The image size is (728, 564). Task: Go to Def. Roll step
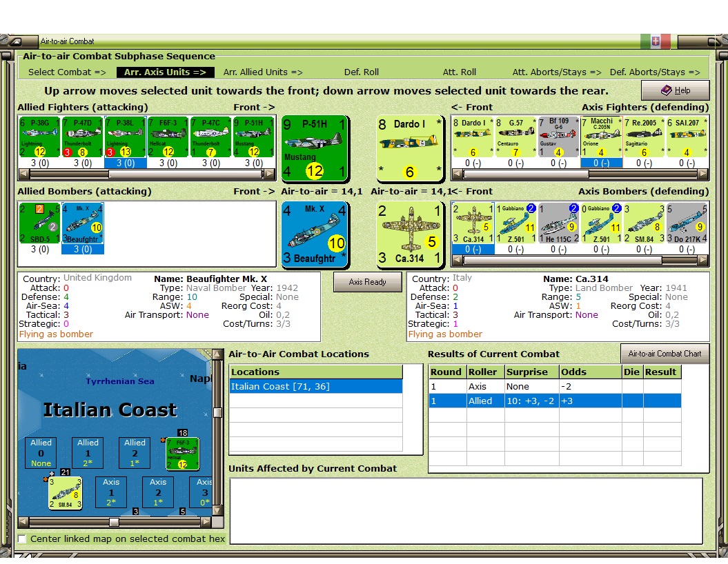(361, 72)
